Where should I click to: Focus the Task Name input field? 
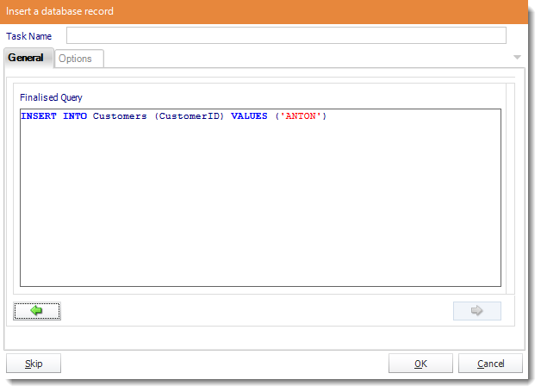(x=286, y=35)
